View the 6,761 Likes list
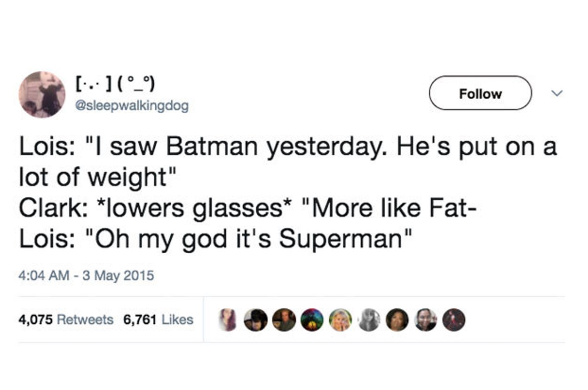Viewport: 588px width, 390px height. point(158,320)
